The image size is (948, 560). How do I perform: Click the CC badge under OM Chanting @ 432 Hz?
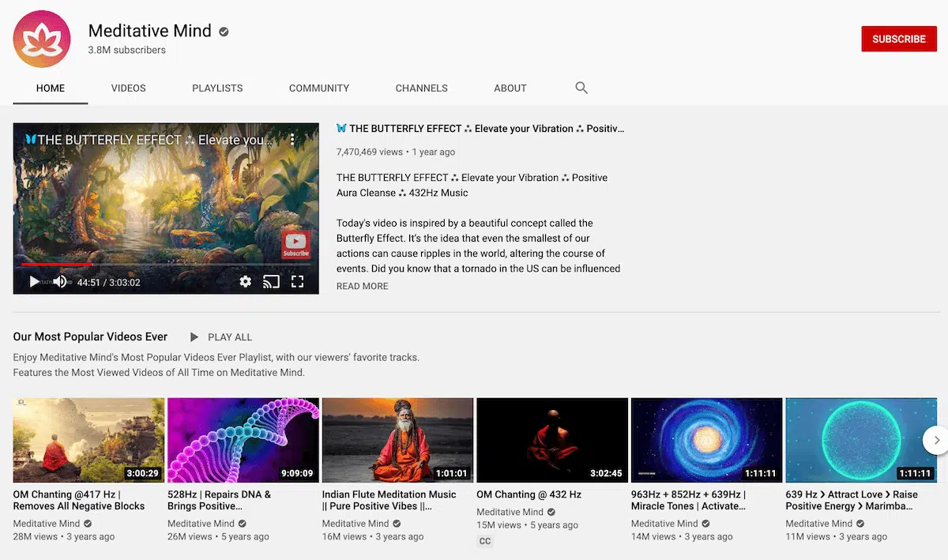click(x=485, y=541)
